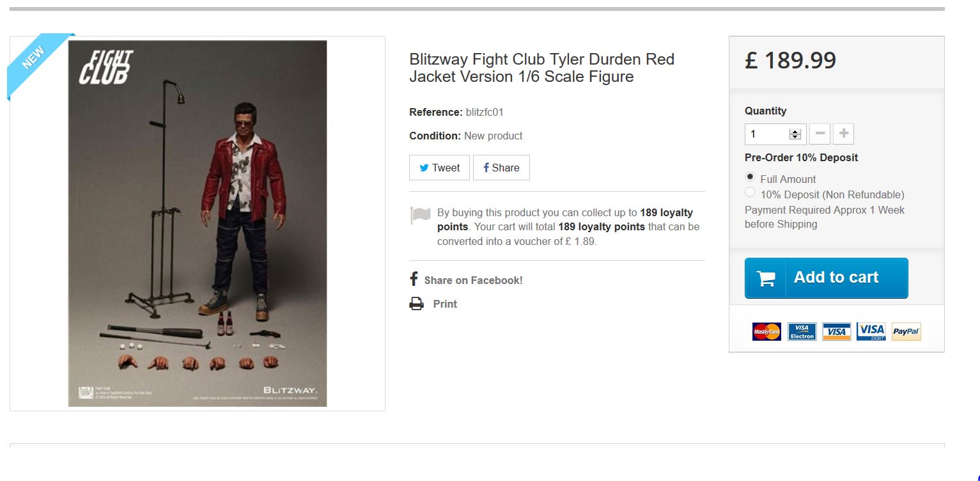Decrease quantity with the minus button
This screenshot has height=481, width=980.
click(x=820, y=134)
